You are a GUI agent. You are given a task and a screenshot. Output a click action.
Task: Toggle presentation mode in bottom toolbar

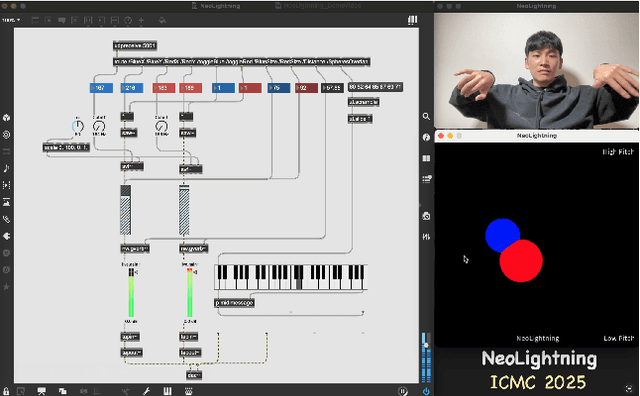(x=41, y=391)
